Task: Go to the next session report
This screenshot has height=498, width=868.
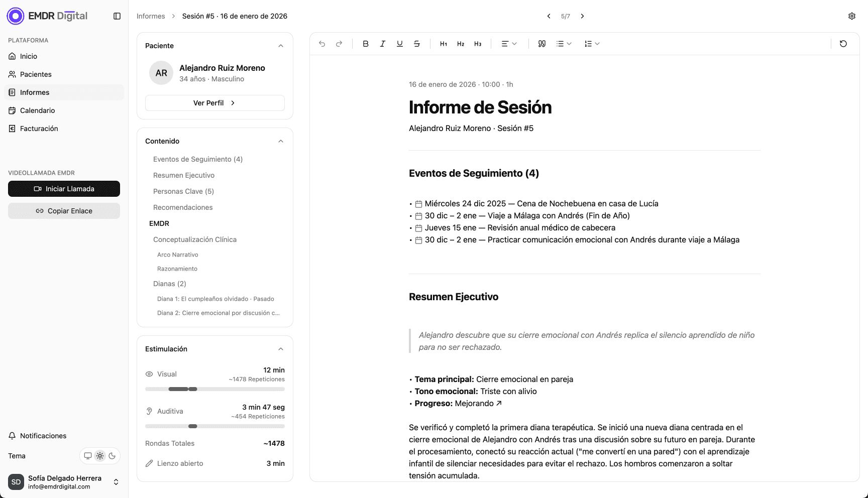Action: coord(582,16)
